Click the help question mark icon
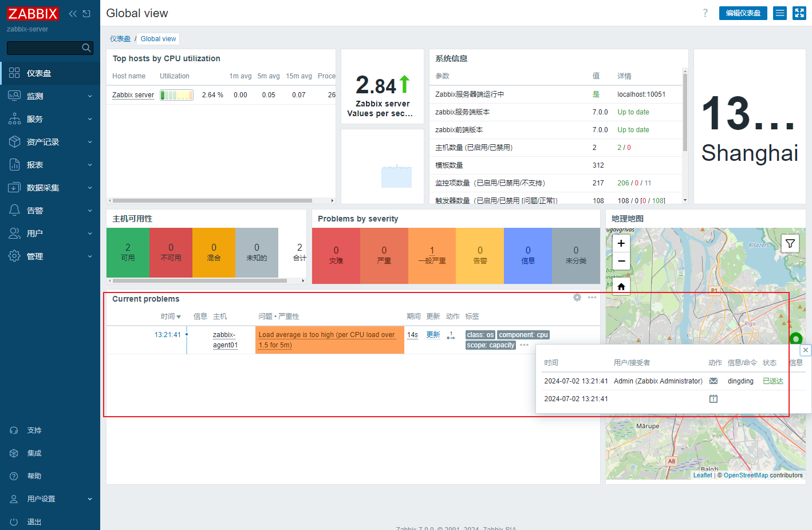This screenshot has height=530, width=812. coord(705,13)
